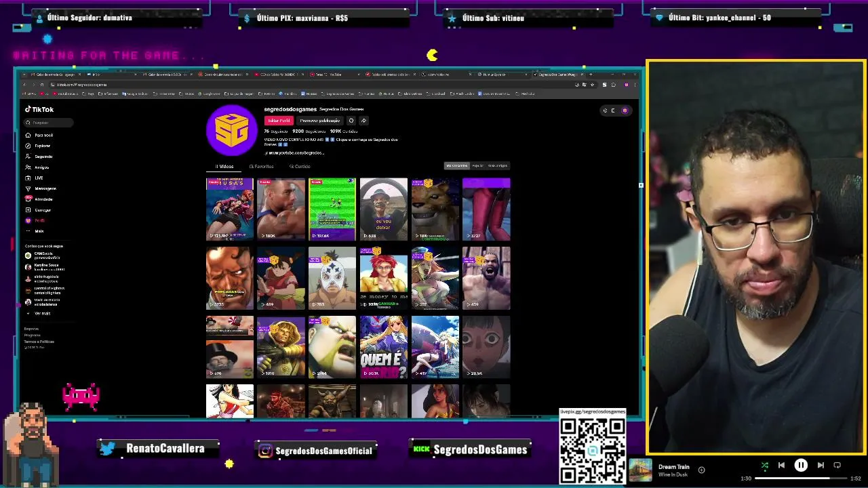Click the Empresa footer link

point(31,329)
